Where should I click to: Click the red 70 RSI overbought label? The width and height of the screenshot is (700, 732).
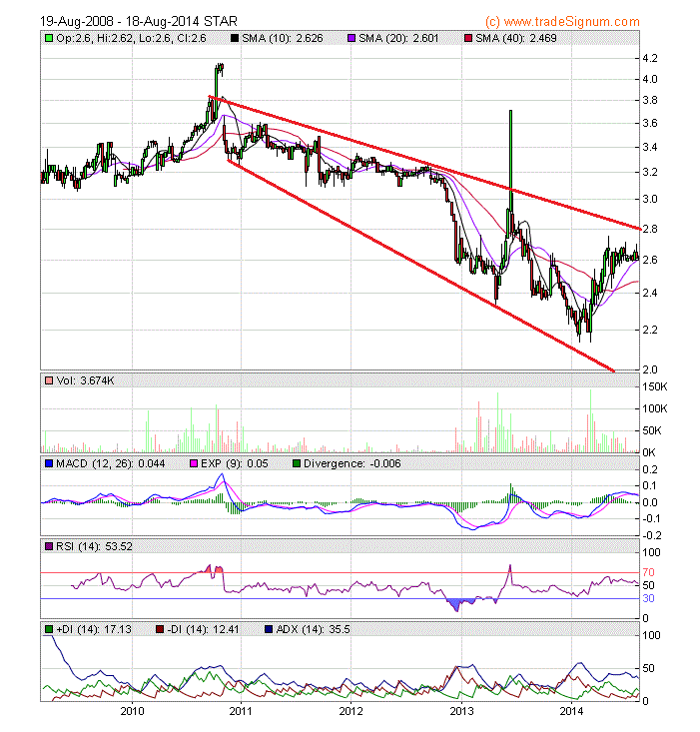pyautogui.click(x=648, y=572)
